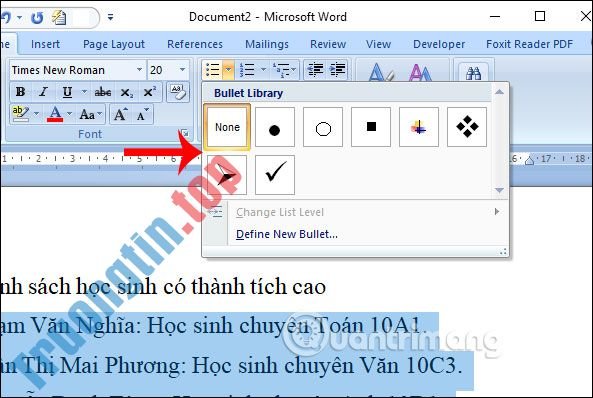Apply text highlight color
This screenshot has height=398, width=593.
[20, 114]
